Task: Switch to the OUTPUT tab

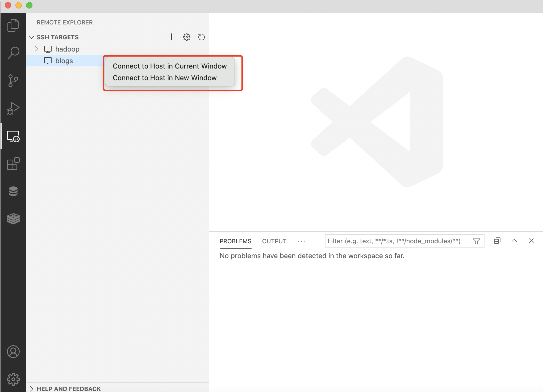Action: click(x=274, y=241)
